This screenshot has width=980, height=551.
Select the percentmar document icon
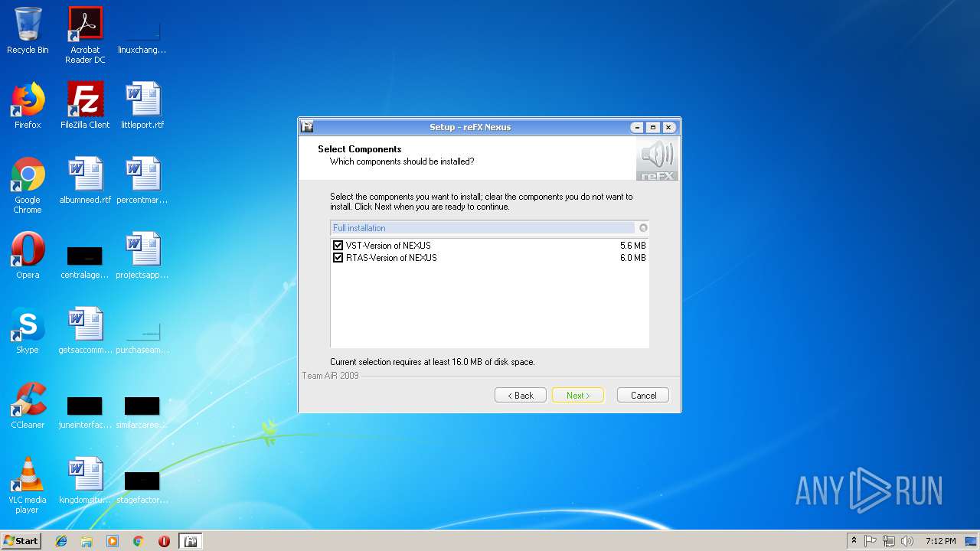point(142,181)
